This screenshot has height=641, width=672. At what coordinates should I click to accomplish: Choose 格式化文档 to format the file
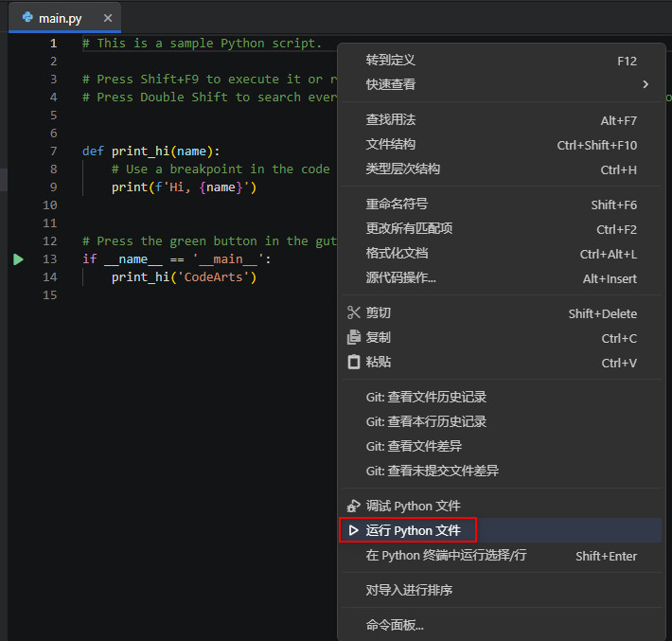(x=397, y=254)
